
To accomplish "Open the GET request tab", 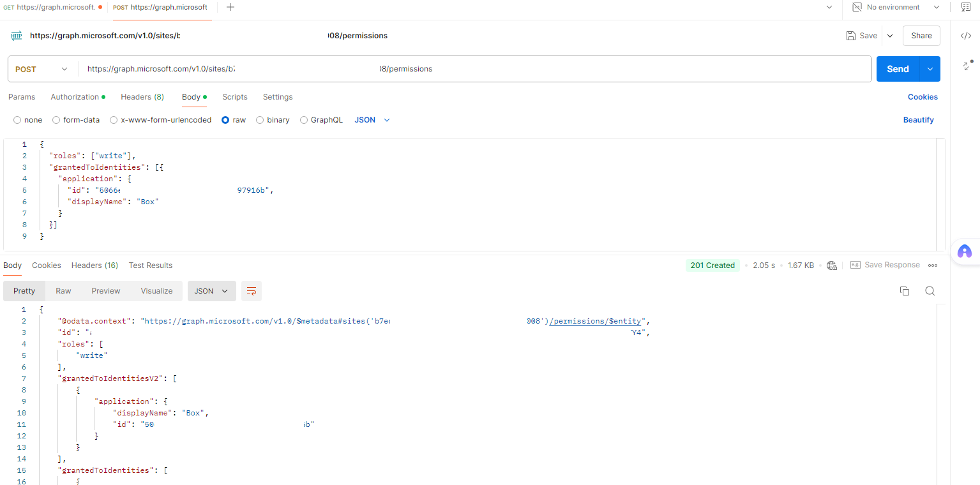I will click(54, 7).
